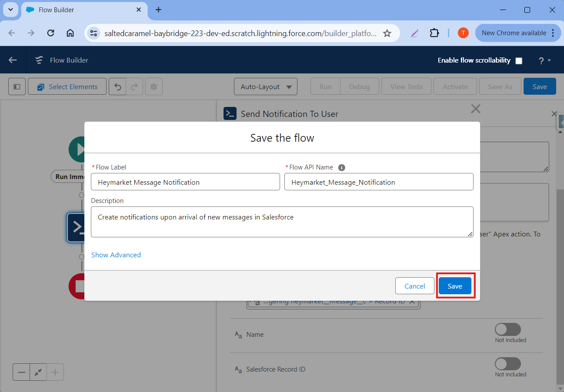Viewport: 564px width, 392px height.
Task: Click into the Description text area
Action: (x=282, y=222)
